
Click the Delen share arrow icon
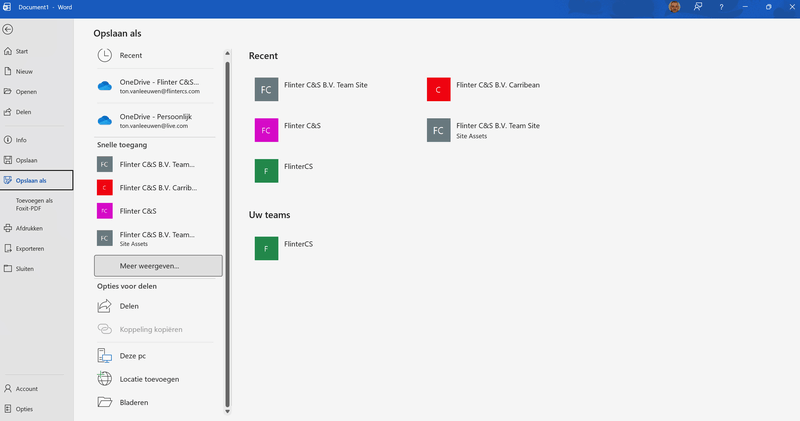pos(105,306)
